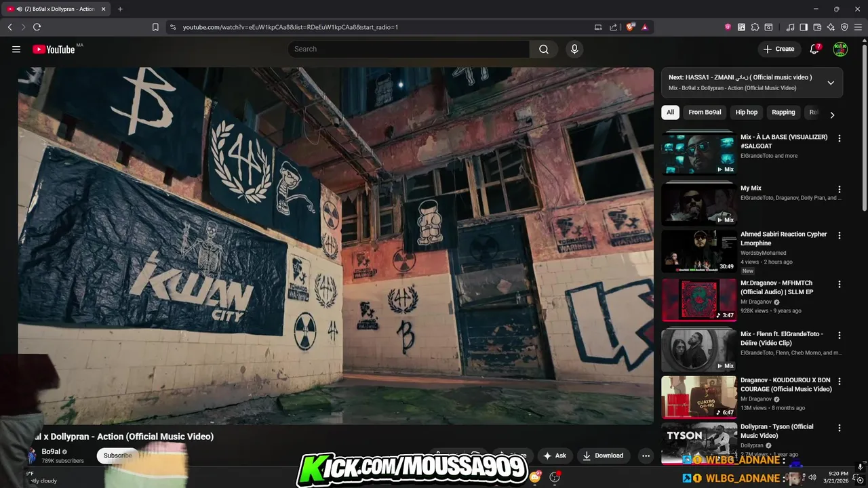Viewport: 868px width, 488px height.
Task: Select the From Bo9al filter chip
Action: [x=705, y=113]
